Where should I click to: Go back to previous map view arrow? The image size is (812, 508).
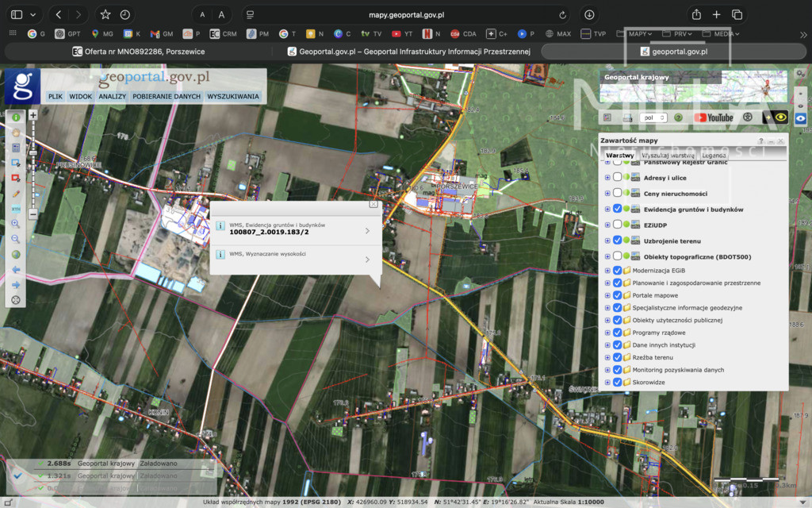[x=16, y=270]
